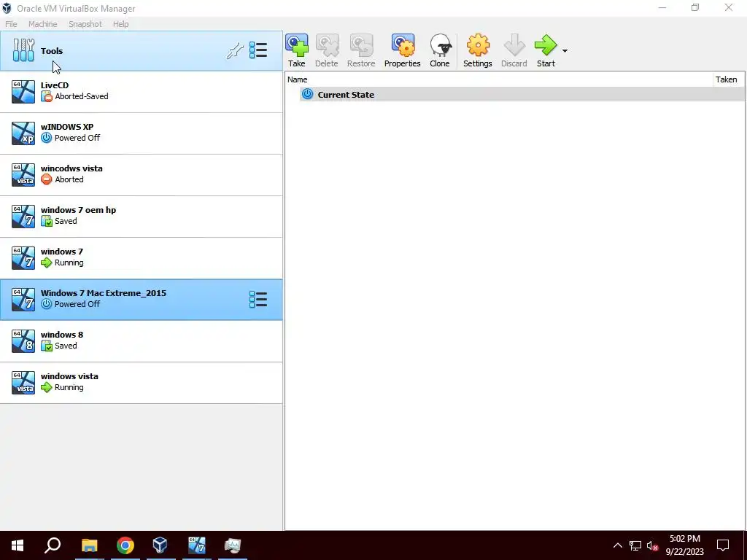Viewport: 747px width, 560px height.
Task: Open File Explorer from taskbar
Action: tap(89, 545)
